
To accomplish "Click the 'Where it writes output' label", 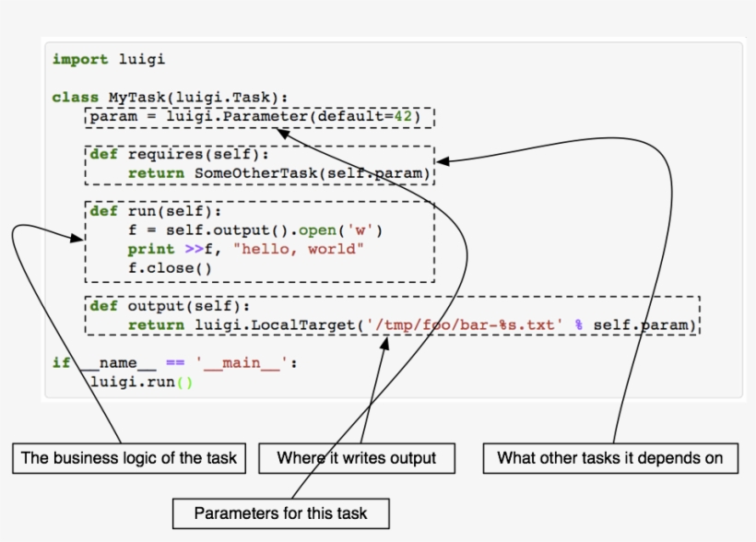I will point(357,458).
